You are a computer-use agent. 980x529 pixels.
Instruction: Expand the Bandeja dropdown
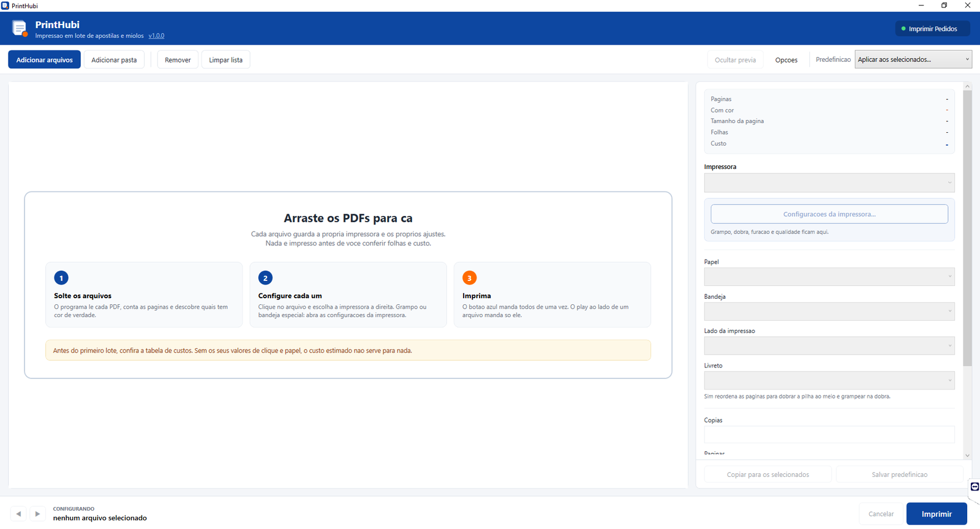point(829,312)
